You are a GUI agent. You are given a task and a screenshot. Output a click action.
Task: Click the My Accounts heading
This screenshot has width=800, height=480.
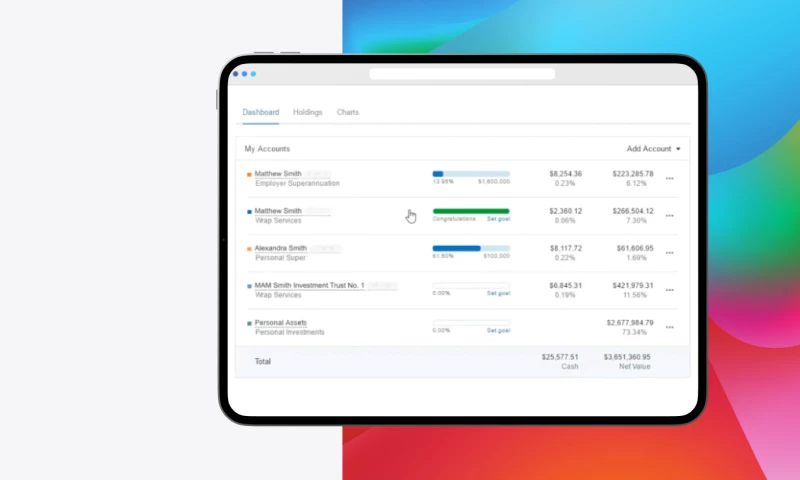(267, 149)
